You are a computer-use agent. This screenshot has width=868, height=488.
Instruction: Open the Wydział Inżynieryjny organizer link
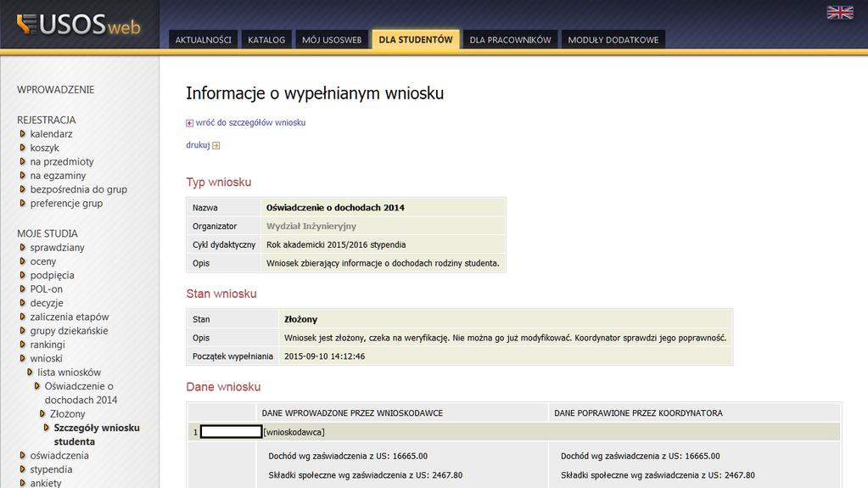(x=311, y=226)
